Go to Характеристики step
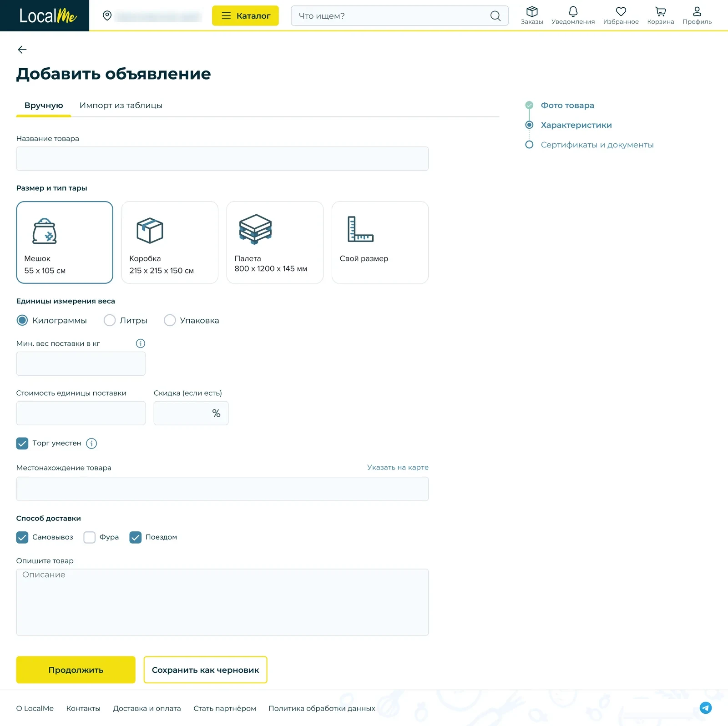This screenshot has width=728, height=726. coord(576,125)
